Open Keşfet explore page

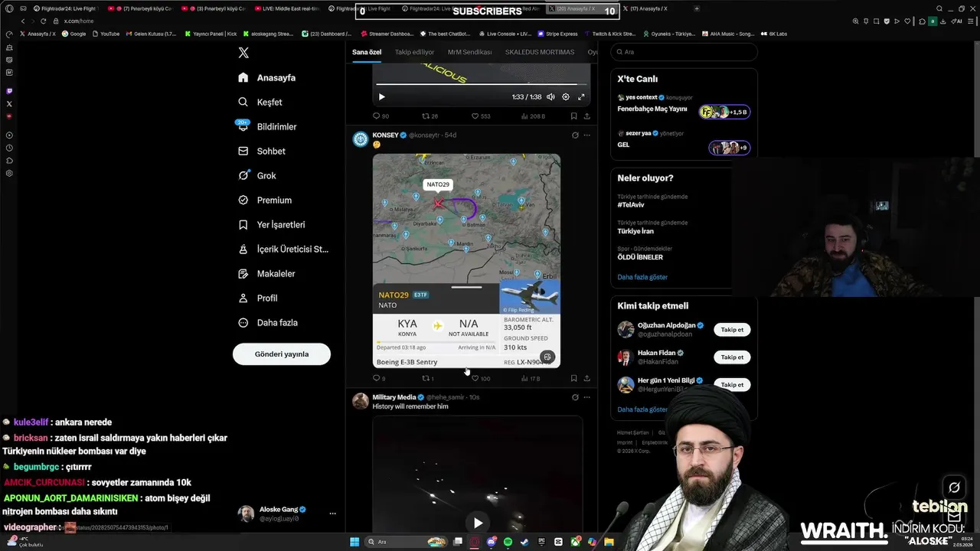[260, 102]
